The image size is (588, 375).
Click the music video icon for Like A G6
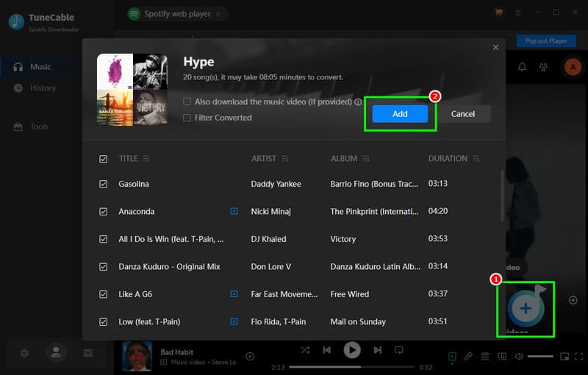234,293
